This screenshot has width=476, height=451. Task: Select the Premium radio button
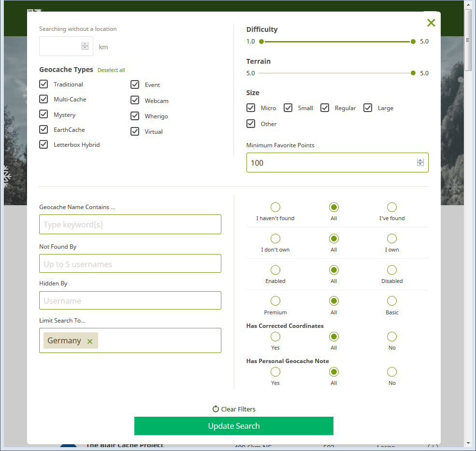tap(275, 301)
